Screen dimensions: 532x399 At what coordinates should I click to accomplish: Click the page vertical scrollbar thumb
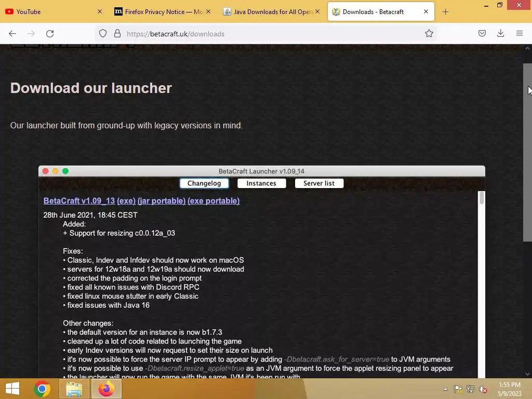527,153
